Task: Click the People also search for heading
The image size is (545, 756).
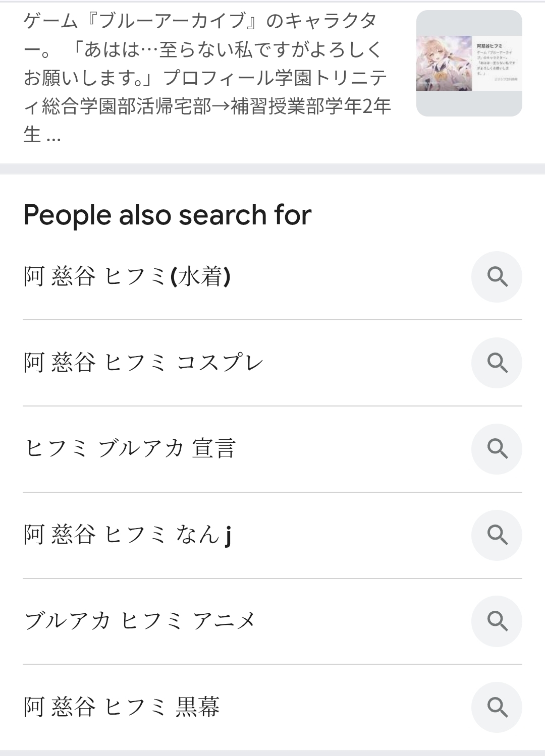Action: point(167,215)
